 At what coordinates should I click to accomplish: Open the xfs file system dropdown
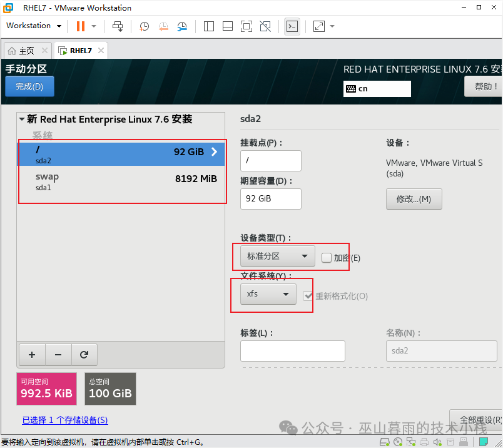[x=268, y=293]
